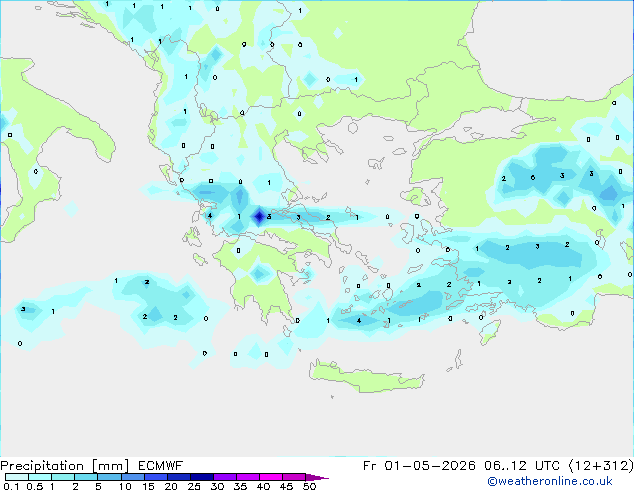This screenshot has height=490, width=634.
Task: Pick the legend swatch between 0.1 and 0.5
Action: (17, 477)
